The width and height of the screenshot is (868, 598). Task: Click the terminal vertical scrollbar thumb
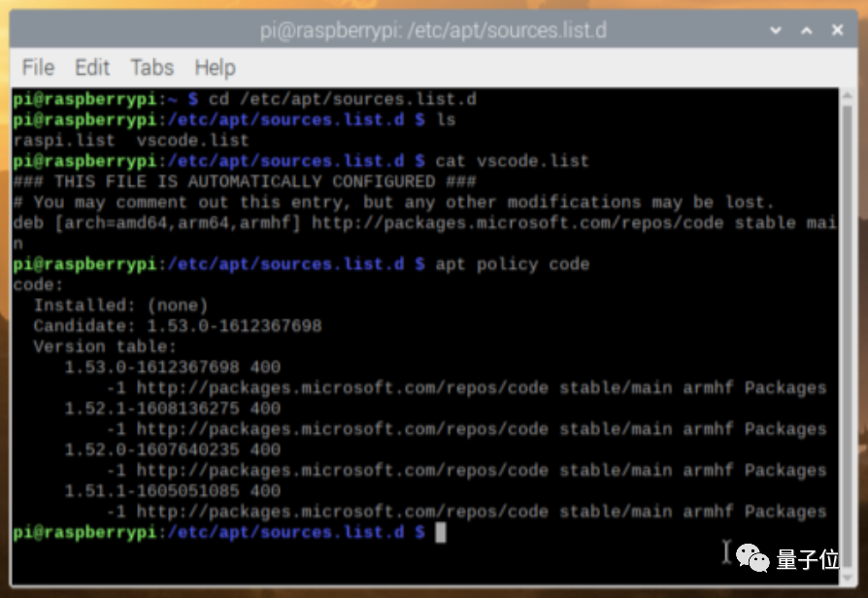(x=847, y=338)
